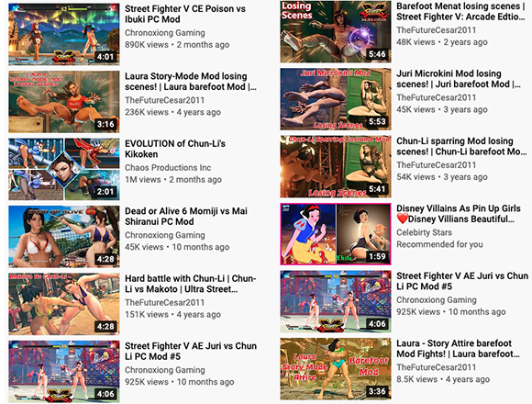Open the EVOLUTION of Chun-Li's Kikoken thumbnail

pyautogui.click(x=64, y=169)
